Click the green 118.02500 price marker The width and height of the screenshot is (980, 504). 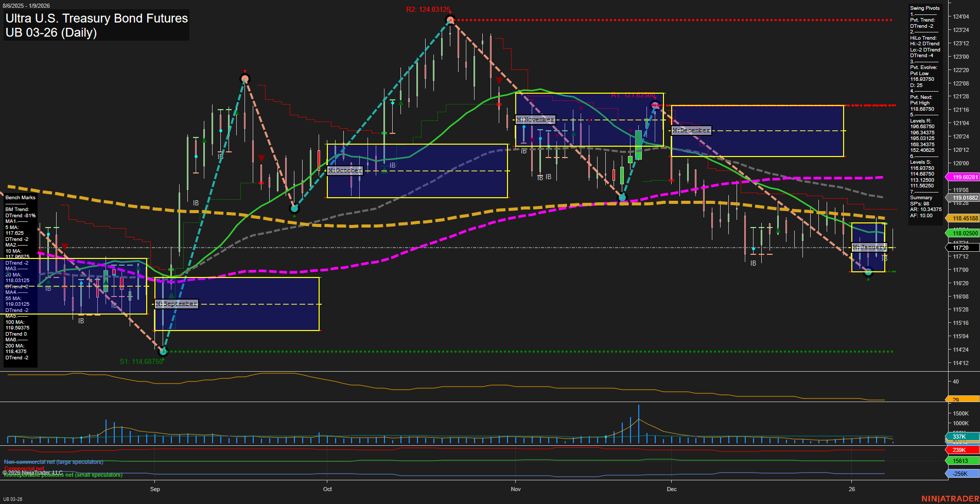(964, 233)
